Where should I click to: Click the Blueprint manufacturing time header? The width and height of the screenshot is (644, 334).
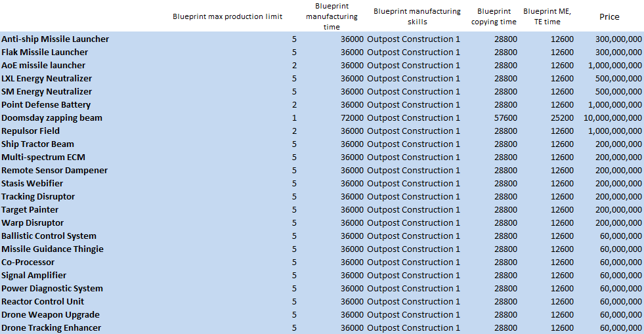point(332,16)
